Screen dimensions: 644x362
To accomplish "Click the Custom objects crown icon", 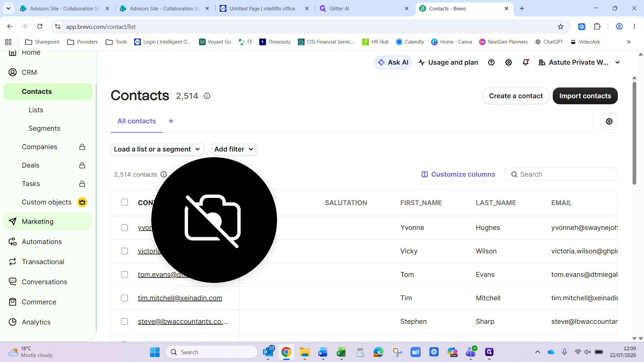I will [x=82, y=202].
